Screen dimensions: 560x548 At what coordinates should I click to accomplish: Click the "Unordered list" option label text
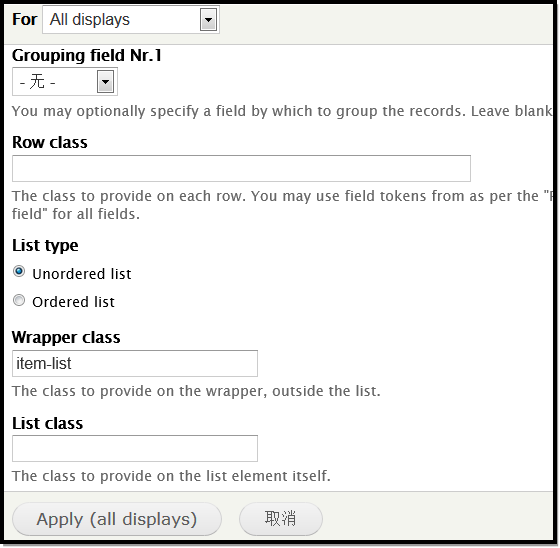tap(82, 274)
